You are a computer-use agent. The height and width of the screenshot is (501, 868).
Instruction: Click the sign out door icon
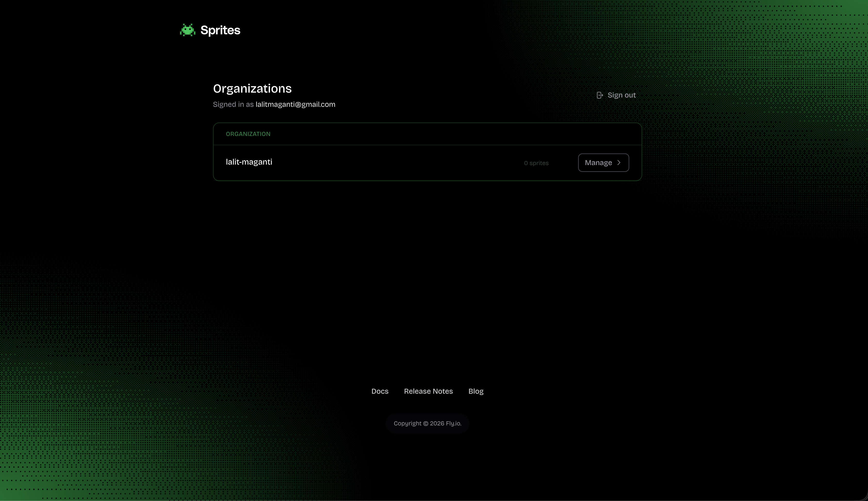click(x=600, y=95)
